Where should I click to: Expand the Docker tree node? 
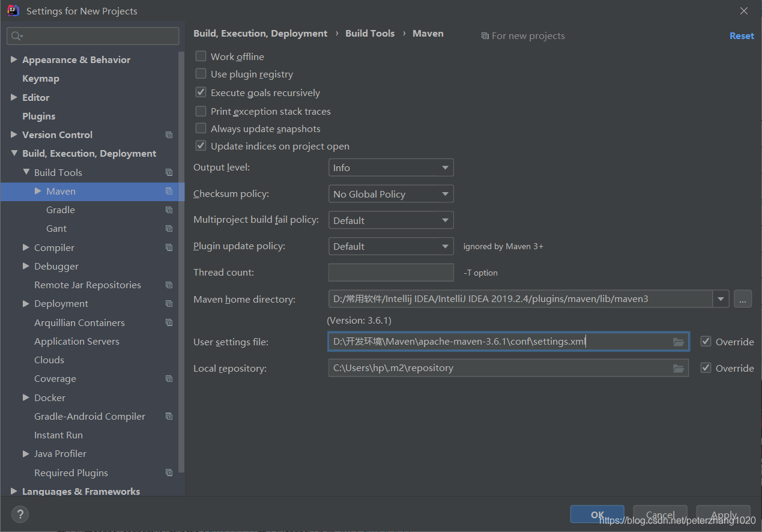26,397
